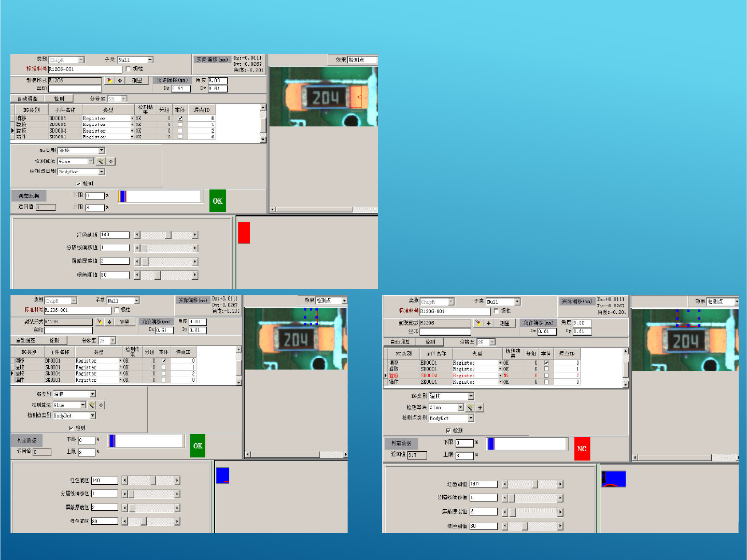Click the plus icon next to Glue in top-left panel
The image size is (747, 560).
click(110, 161)
